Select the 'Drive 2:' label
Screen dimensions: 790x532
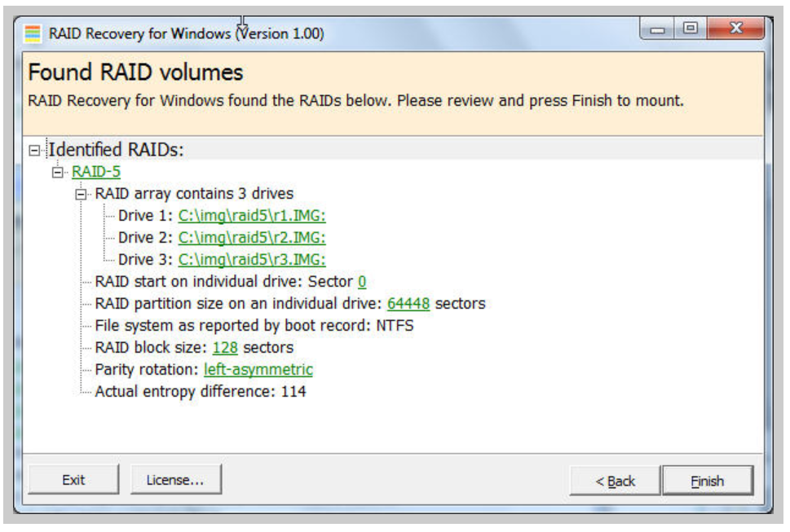146,238
